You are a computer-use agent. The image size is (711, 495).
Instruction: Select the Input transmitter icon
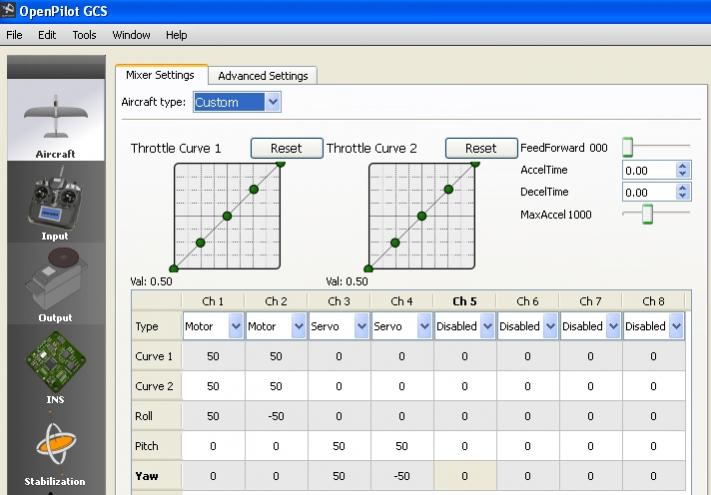coord(55,203)
